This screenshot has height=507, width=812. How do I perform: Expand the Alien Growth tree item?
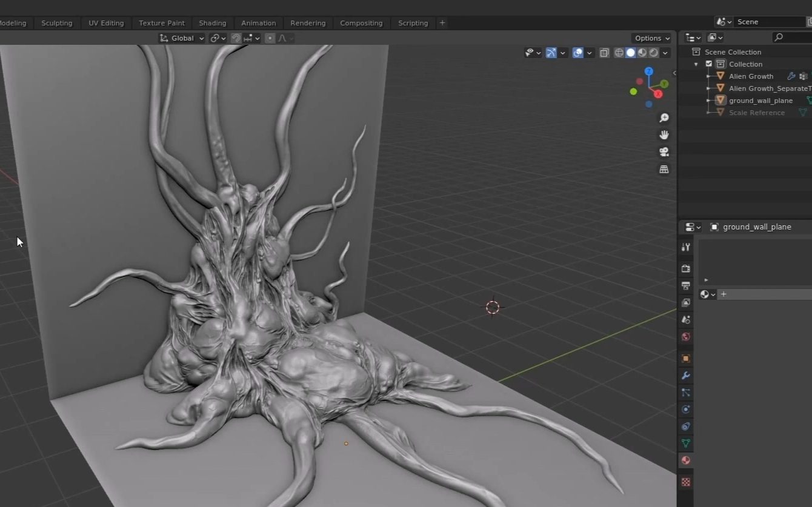point(708,76)
